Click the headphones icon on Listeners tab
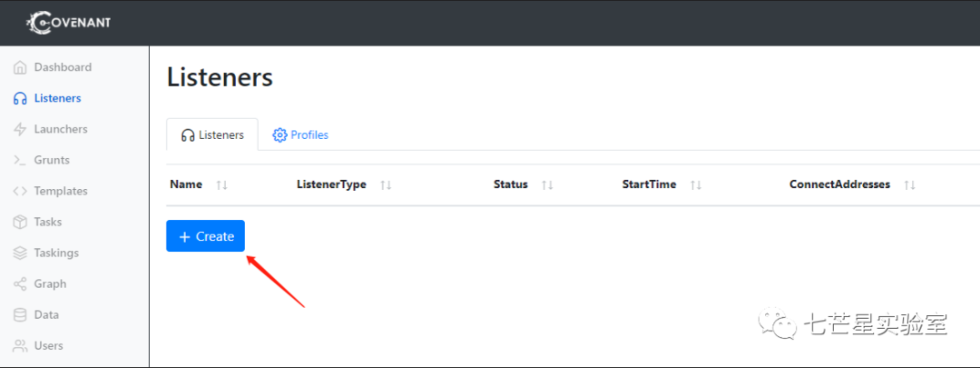980x368 pixels. pyautogui.click(x=188, y=135)
